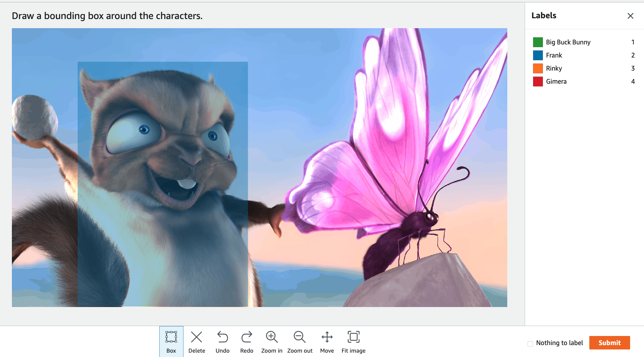
Task: Activate the Move tool
Action: click(327, 342)
